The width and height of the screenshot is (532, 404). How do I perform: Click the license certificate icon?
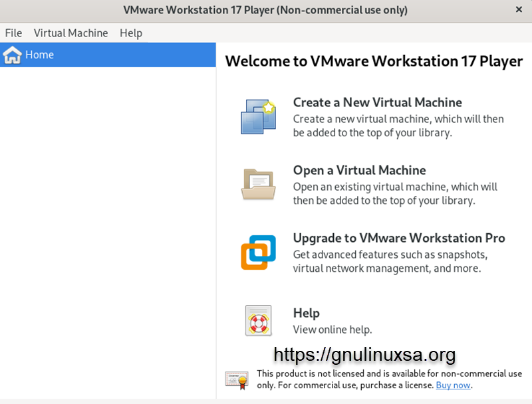(x=236, y=379)
